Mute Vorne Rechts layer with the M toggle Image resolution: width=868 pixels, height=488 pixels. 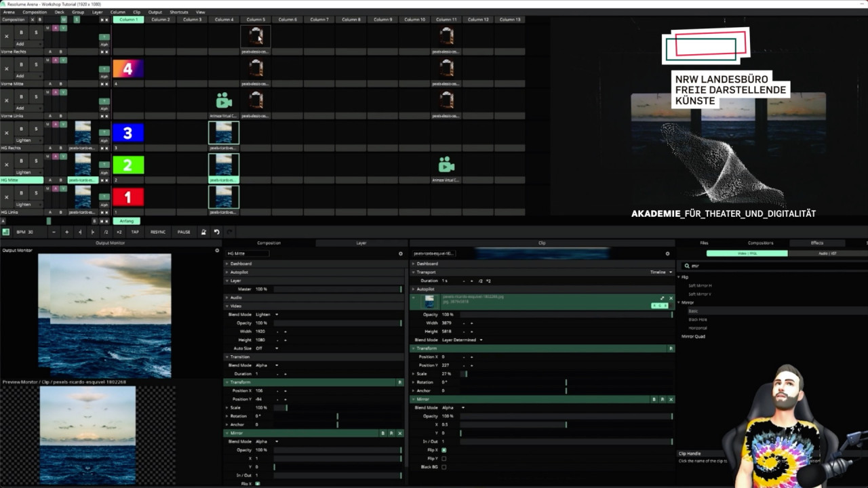pyautogui.click(x=47, y=27)
